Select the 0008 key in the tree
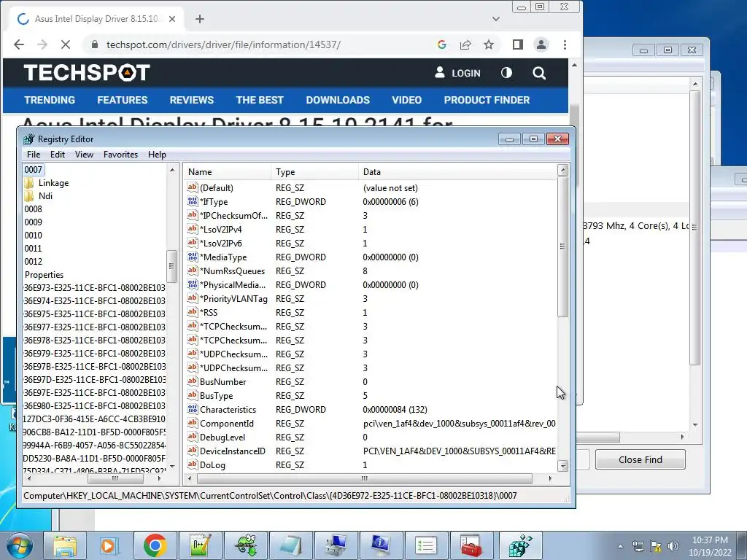The width and height of the screenshot is (747, 560). pyautogui.click(x=34, y=209)
